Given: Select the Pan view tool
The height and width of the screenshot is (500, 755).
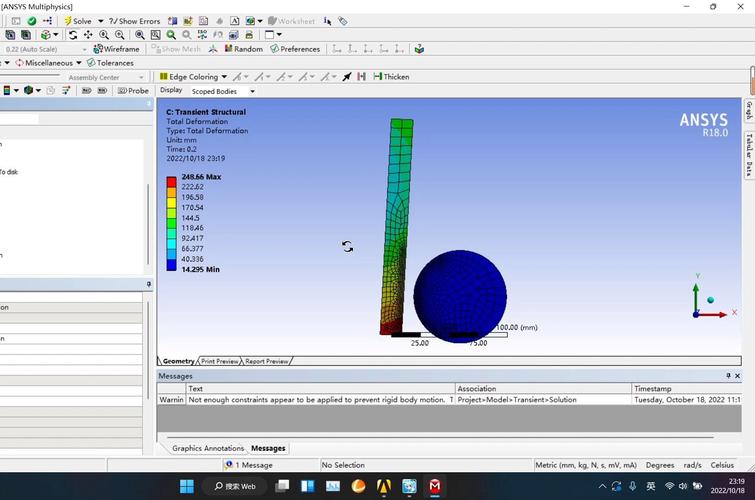Looking at the screenshot, I should [x=88, y=35].
